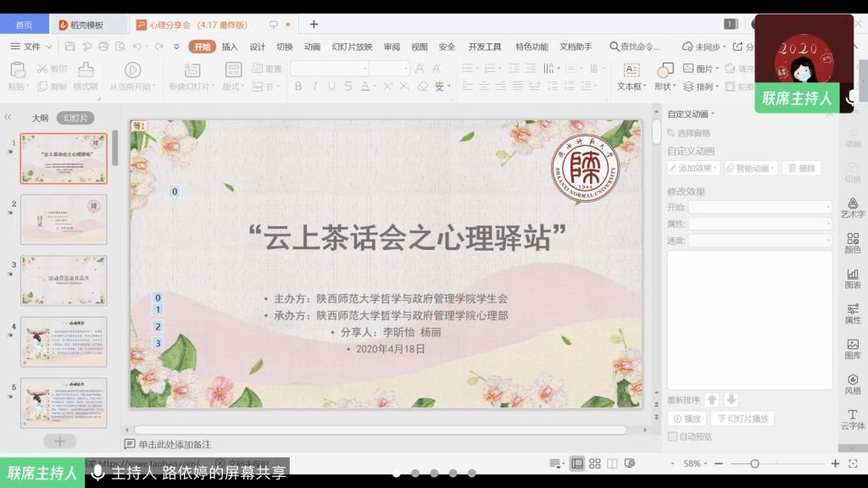Switch panel to Outline view
This screenshot has width=868, height=488.
tap(40, 118)
